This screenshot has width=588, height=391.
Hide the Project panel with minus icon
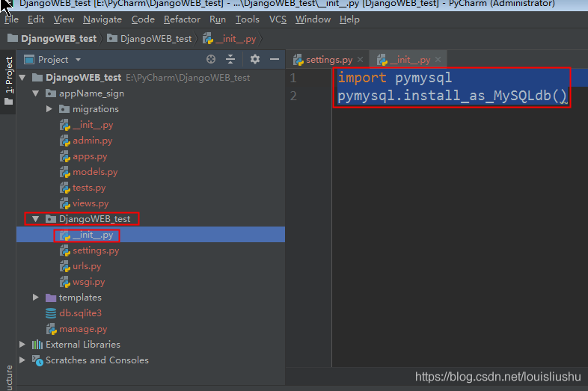[275, 59]
